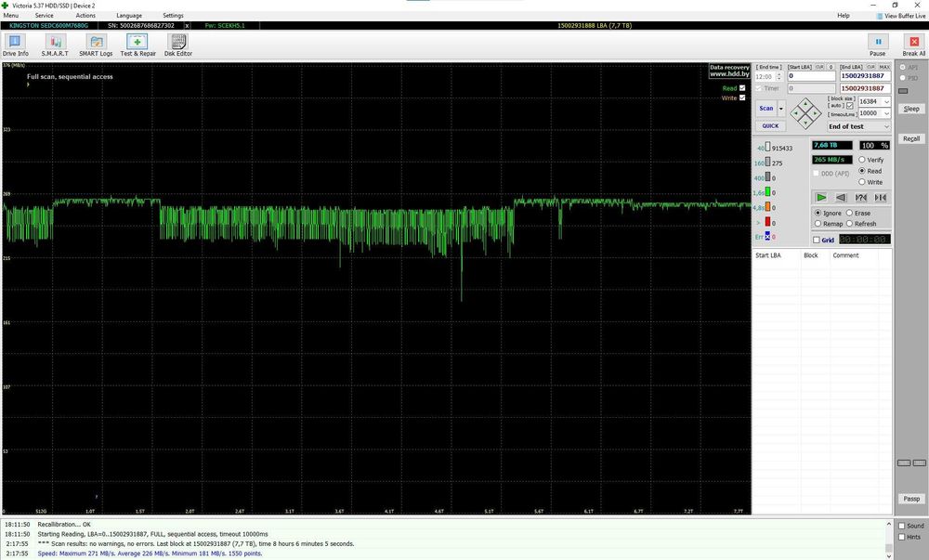
Task: Click the QUICK scan button
Action: point(770,126)
